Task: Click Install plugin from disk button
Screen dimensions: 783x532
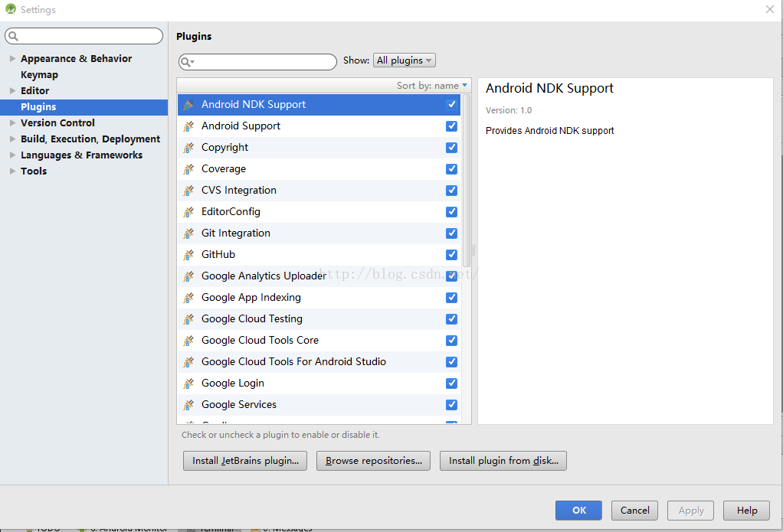Action: pyautogui.click(x=503, y=461)
